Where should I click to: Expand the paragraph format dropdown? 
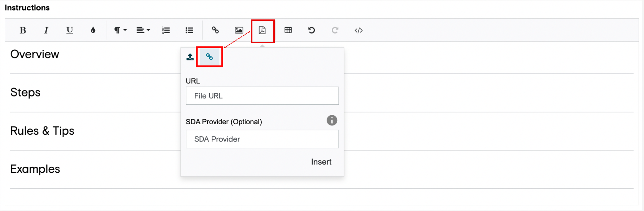pyautogui.click(x=120, y=30)
